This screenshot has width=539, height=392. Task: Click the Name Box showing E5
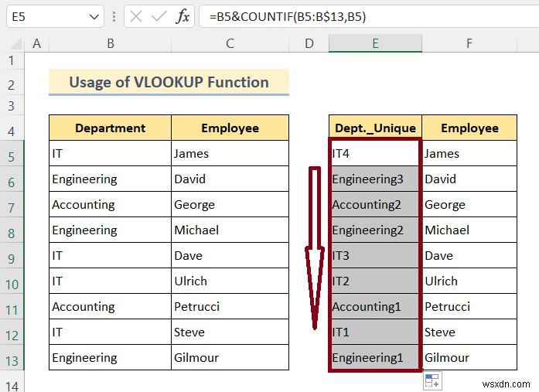coord(55,16)
